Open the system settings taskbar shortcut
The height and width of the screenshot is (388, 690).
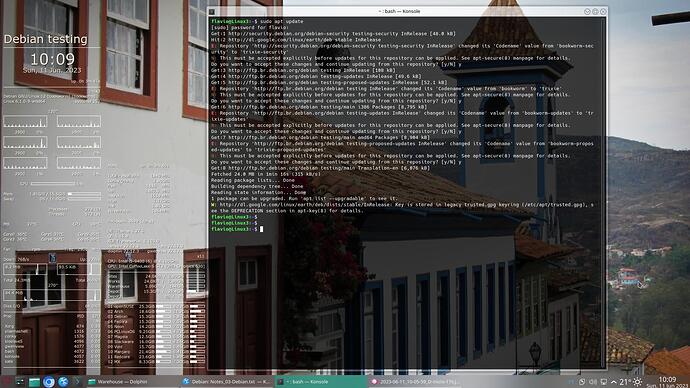[20, 382]
